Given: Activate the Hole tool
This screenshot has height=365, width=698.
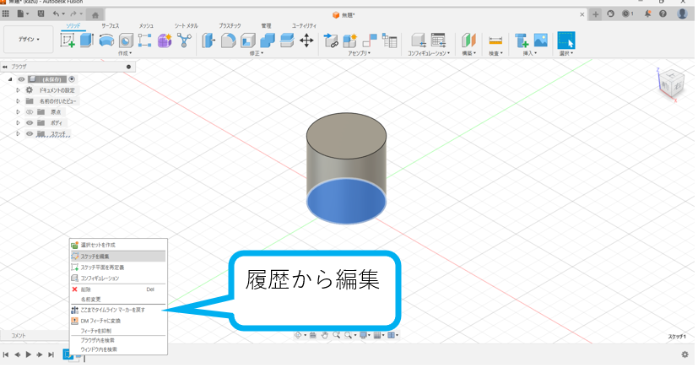Looking at the screenshot, I should [126, 41].
